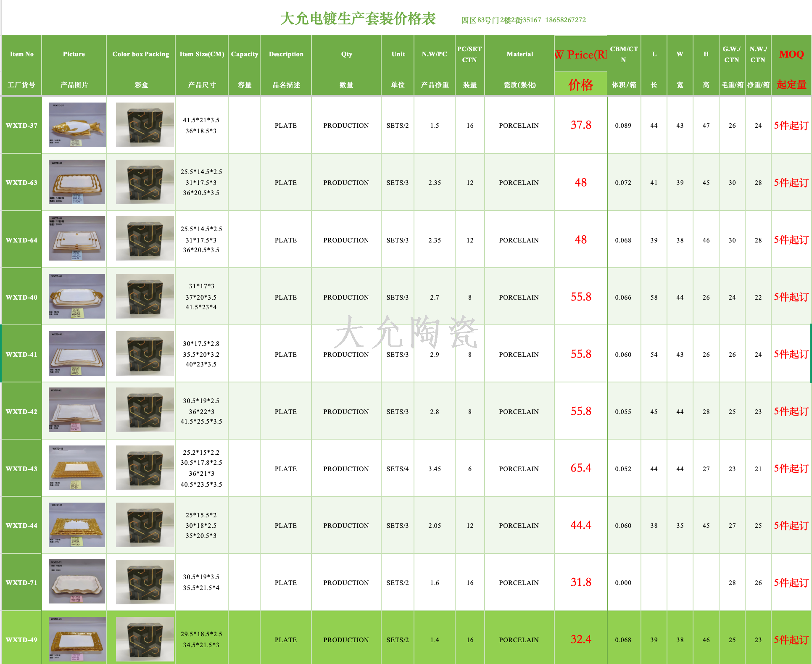Select the WXTD-43 gold plate picture
Image resolution: width=812 pixels, height=664 pixels.
tap(77, 468)
